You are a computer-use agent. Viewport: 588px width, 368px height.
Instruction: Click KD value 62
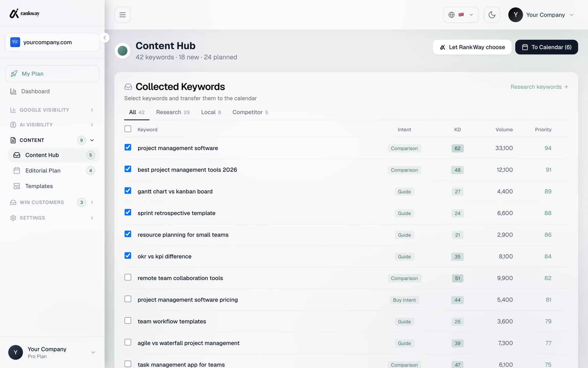click(458, 148)
